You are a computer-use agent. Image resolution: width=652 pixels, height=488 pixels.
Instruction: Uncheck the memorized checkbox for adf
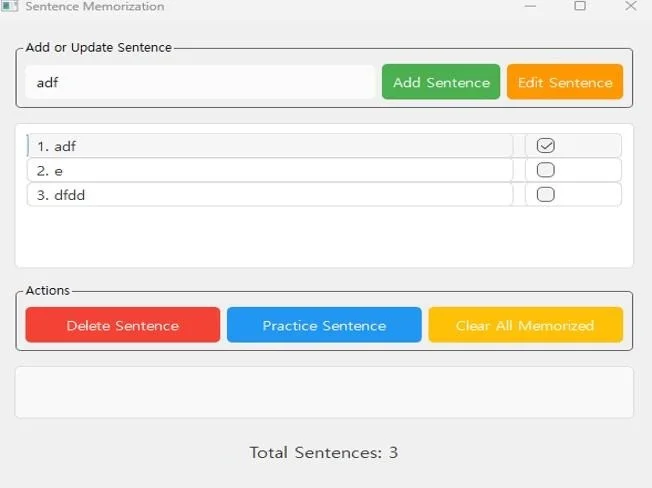(546, 145)
